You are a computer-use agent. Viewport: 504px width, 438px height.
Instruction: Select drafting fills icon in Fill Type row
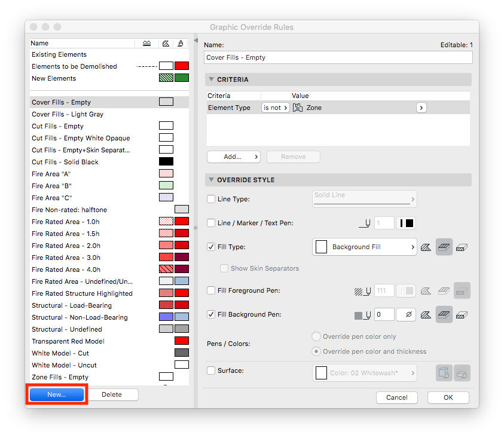click(x=426, y=247)
